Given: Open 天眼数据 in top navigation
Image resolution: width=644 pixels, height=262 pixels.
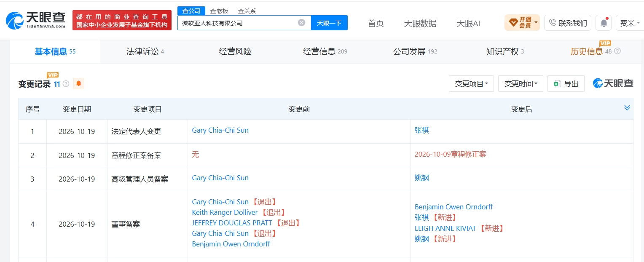Looking at the screenshot, I should coord(420,23).
